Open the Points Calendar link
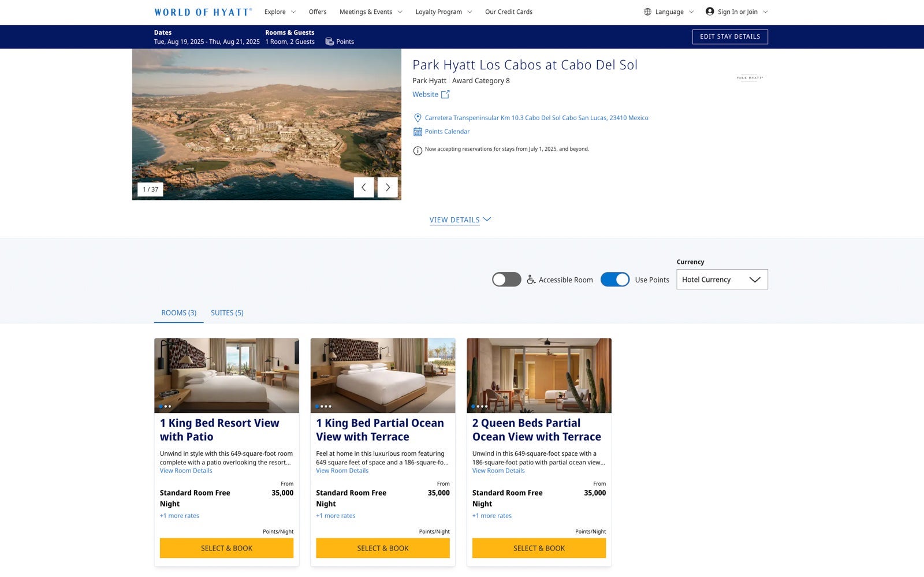 click(x=448, y=132)
